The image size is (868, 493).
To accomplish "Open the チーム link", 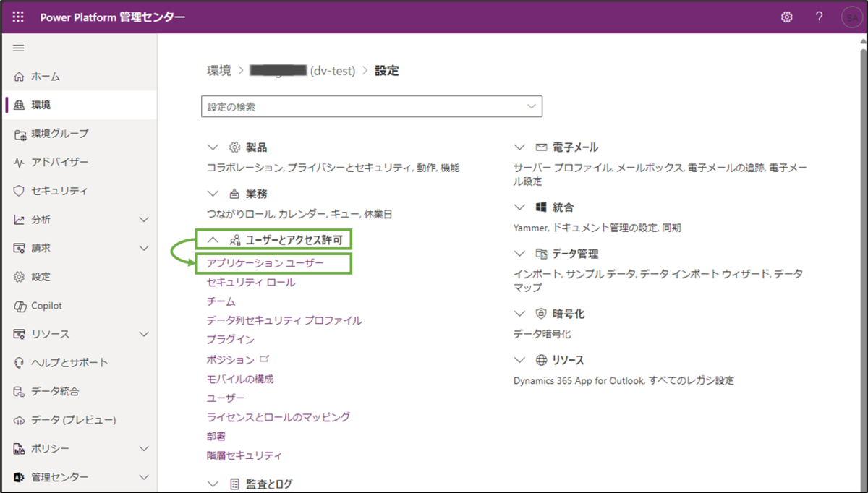I will 221,301.
